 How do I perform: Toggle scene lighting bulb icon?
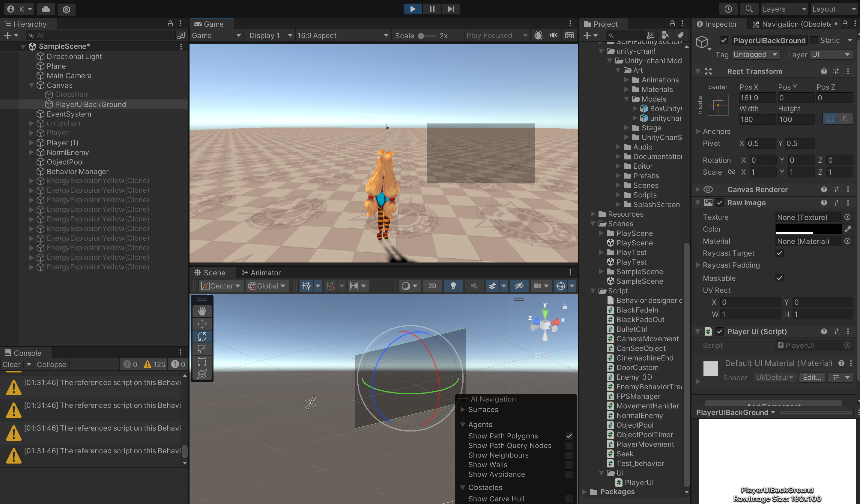453,286
